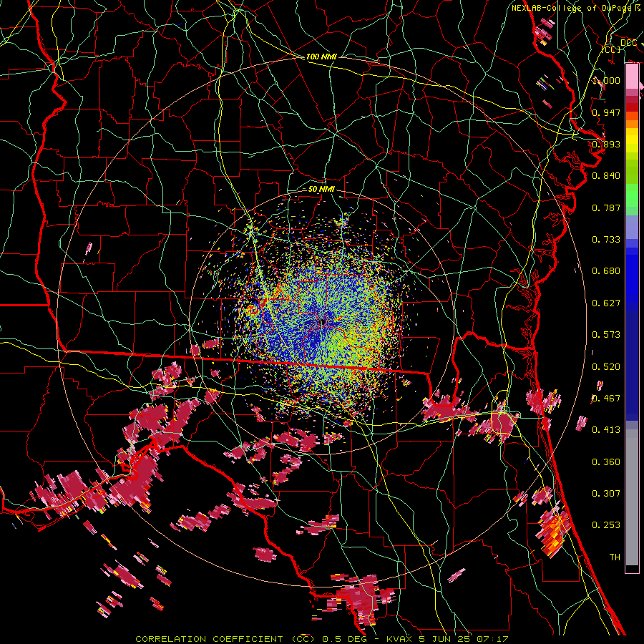The image size is (644, 644).
Task: Click the 0.573 legend value
Action: (x=606, y=335)
